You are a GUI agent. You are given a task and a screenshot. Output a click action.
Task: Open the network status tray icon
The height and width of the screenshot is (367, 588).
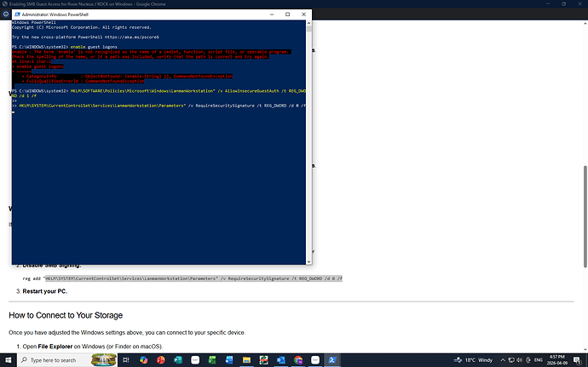point(511,360)
